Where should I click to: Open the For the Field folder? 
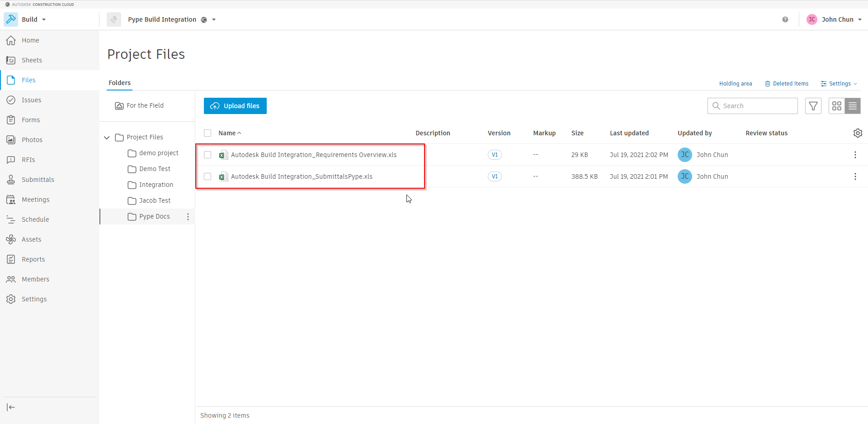click(x=139, y=105)
